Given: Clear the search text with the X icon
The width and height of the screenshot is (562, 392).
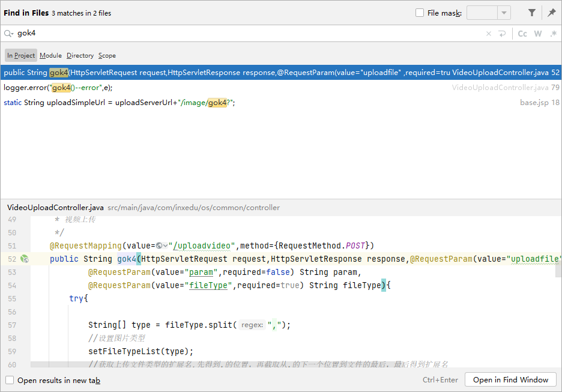Looking at the screenshot, I should pos(489,34).
